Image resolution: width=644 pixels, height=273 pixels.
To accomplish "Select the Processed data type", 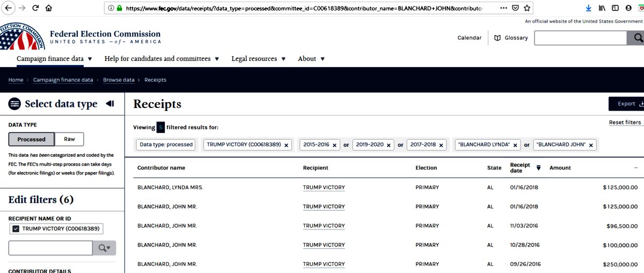I will click(x=32, y=139).
